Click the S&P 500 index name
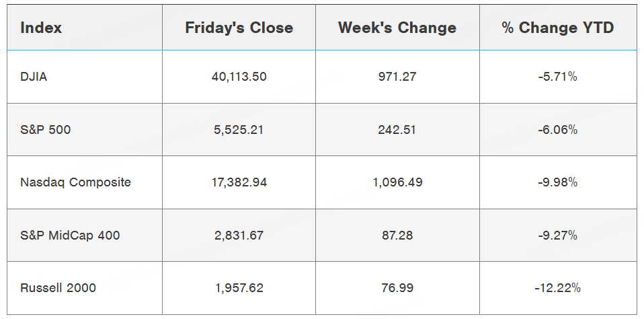This screenshot has width=644, height=319. coord(45,129)
